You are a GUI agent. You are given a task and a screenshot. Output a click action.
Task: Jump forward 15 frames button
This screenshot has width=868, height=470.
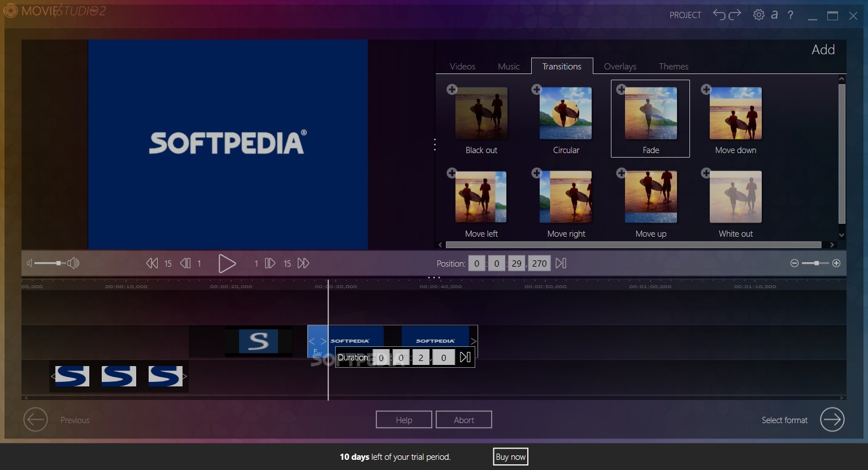(x=303, y=263)
